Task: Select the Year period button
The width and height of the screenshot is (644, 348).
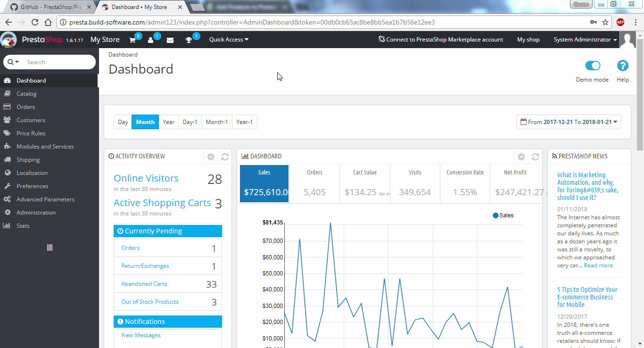Action: 168,122
